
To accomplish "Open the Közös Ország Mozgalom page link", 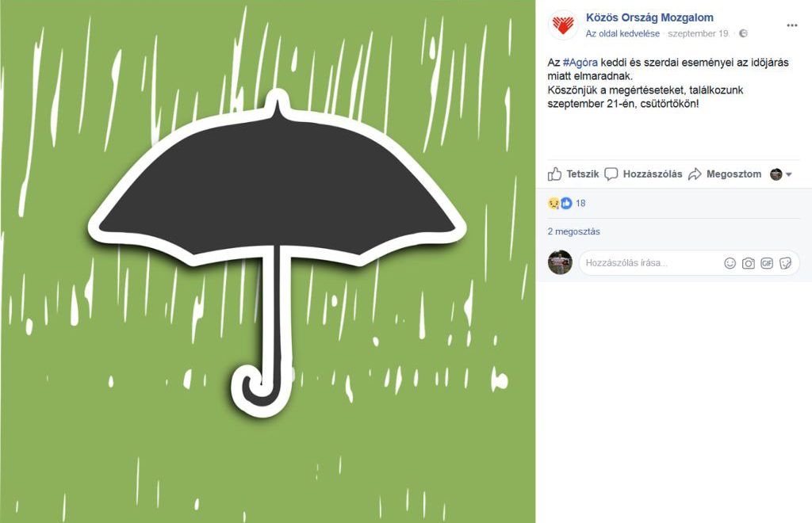I will (x=649, y=17).
